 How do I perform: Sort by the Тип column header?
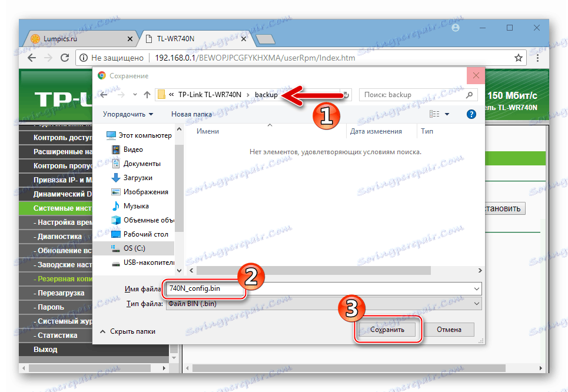427,131
